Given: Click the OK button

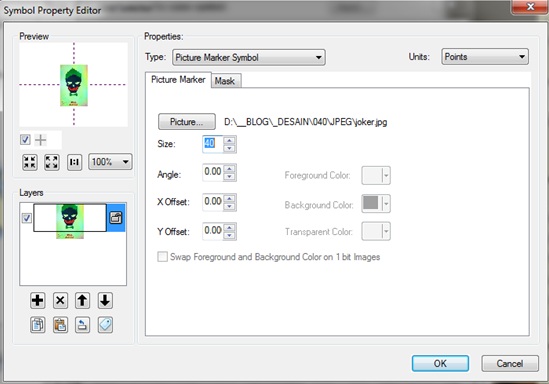Looking at the screenshot, I should 440,363.
